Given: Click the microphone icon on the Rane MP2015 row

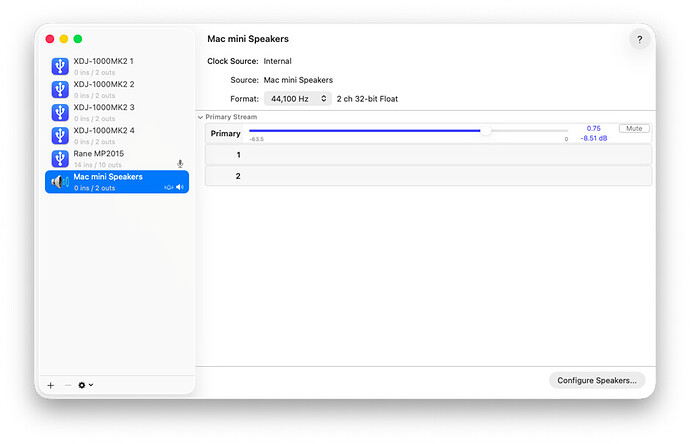Looking at the screenshot, I should point(180,164).
